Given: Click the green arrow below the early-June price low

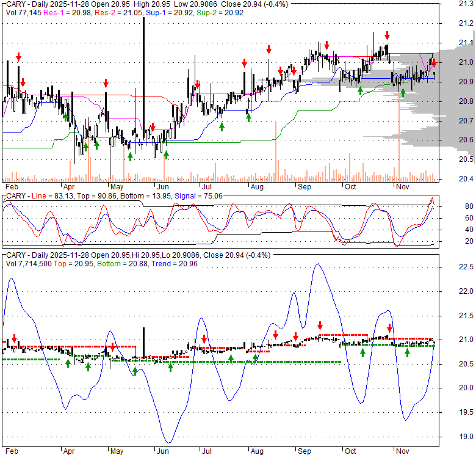Looking at the screenshot, I should pos(165,155).
